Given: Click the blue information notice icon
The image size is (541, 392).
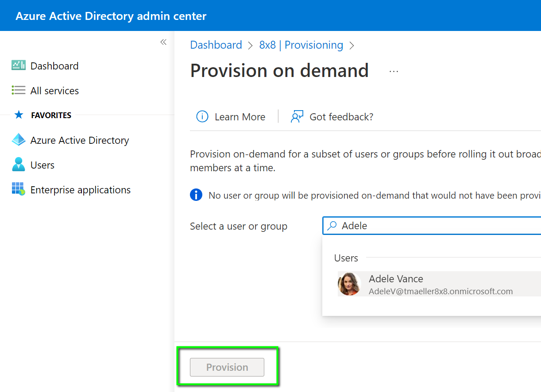Looking at the screenshot, I should point(196,195).
